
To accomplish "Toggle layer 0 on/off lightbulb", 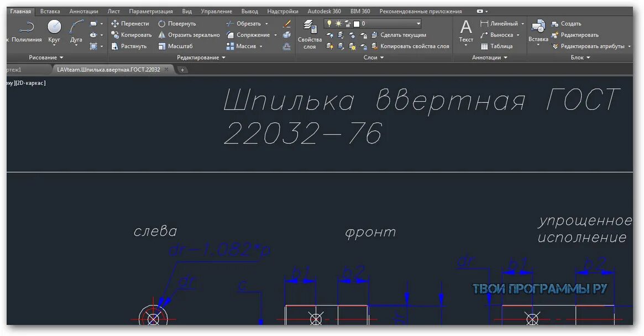I will [x=329, y=24].
